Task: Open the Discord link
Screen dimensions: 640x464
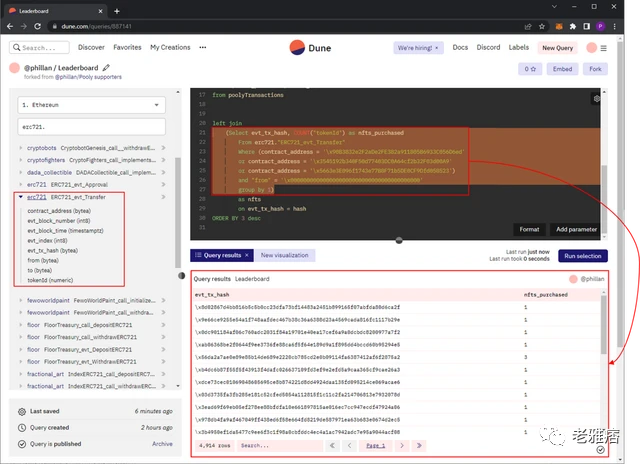Action: [488, 47]
